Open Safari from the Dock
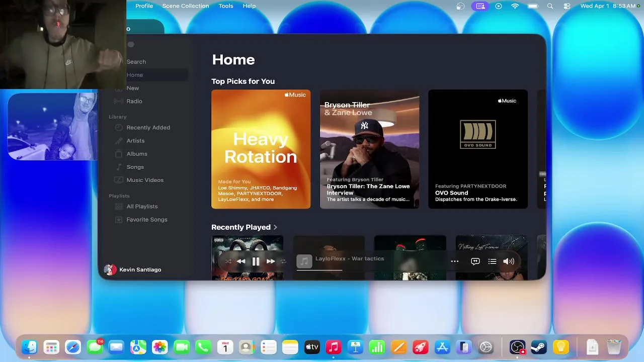The height and width of the screenshot is (362, 644). 73,347
